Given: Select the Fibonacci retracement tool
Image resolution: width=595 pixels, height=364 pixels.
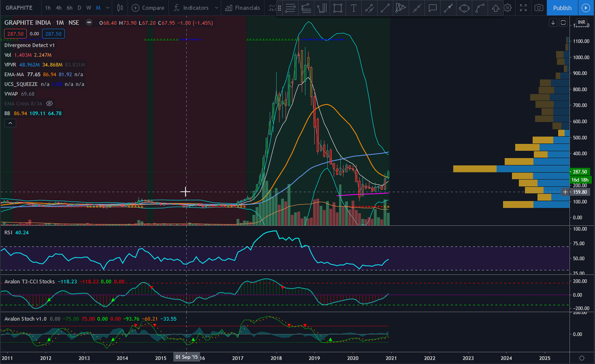Looking at the screenshot, I should tap(306, 8).
